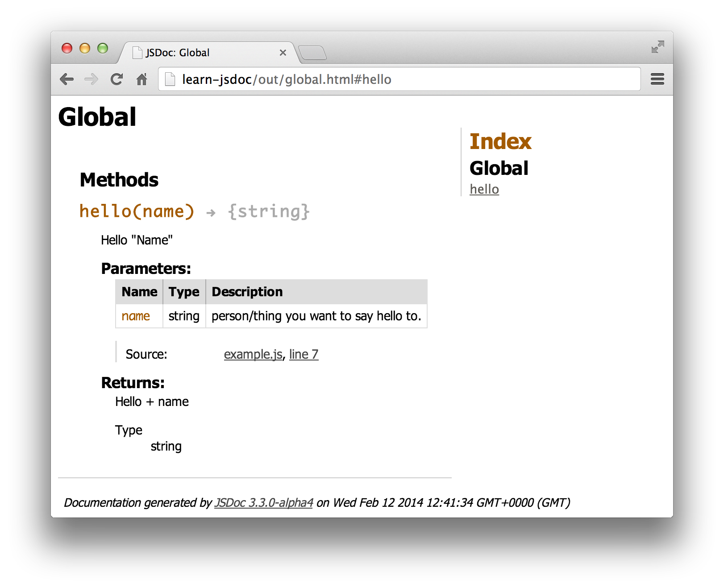Viewport: 724px width, 588px height.
Task: Open the example.js source link
Action: click(x=253, y=354)
